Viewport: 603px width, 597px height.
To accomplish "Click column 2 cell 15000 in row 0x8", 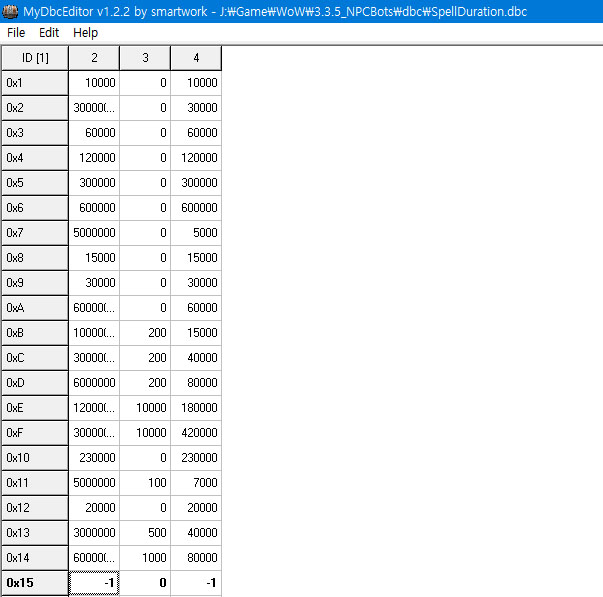I will pos(94,258).
